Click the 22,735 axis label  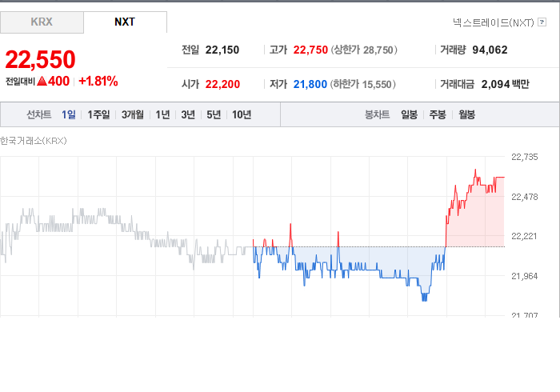click(524, 157)
